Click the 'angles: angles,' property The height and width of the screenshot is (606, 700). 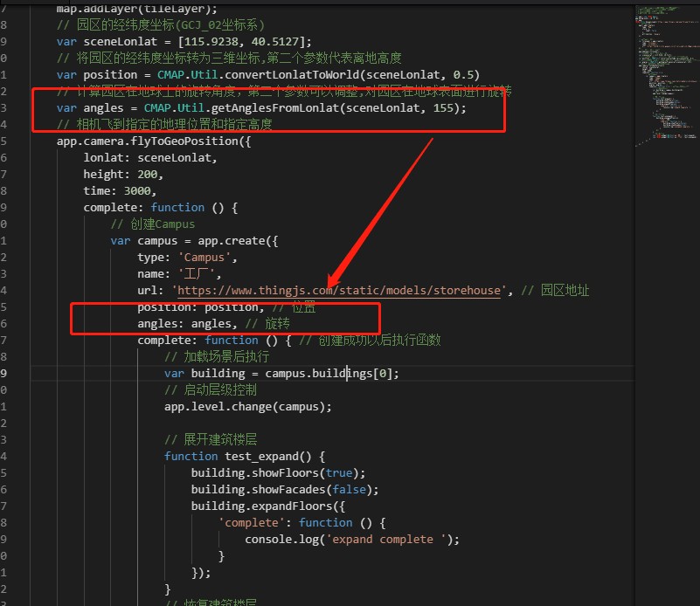187,324
